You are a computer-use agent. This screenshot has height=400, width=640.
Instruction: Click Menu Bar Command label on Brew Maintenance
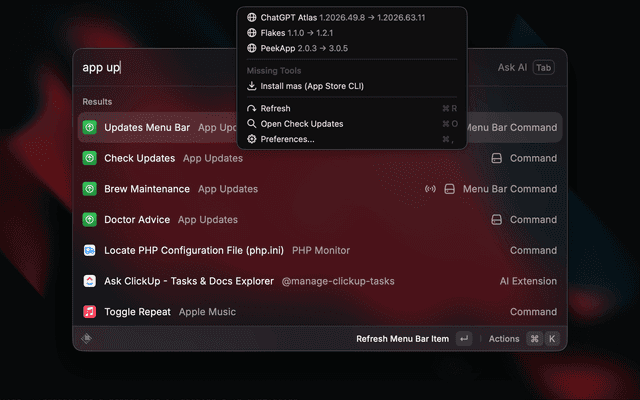pos(510,189)
